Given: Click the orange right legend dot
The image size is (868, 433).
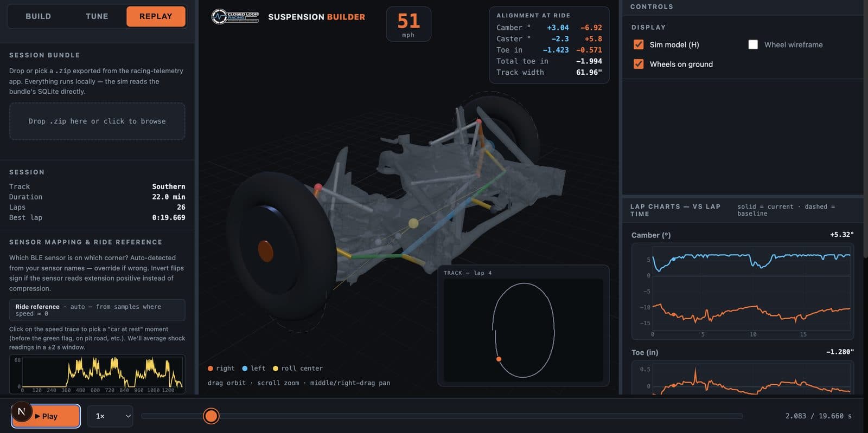Looking at the screenshot, I should click(210, 369).
